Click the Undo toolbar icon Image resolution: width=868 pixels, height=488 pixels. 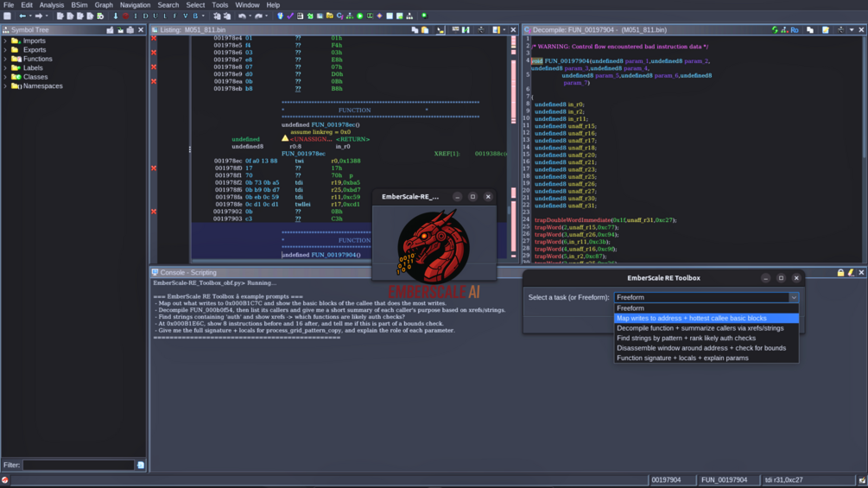[x=242, y=16]
